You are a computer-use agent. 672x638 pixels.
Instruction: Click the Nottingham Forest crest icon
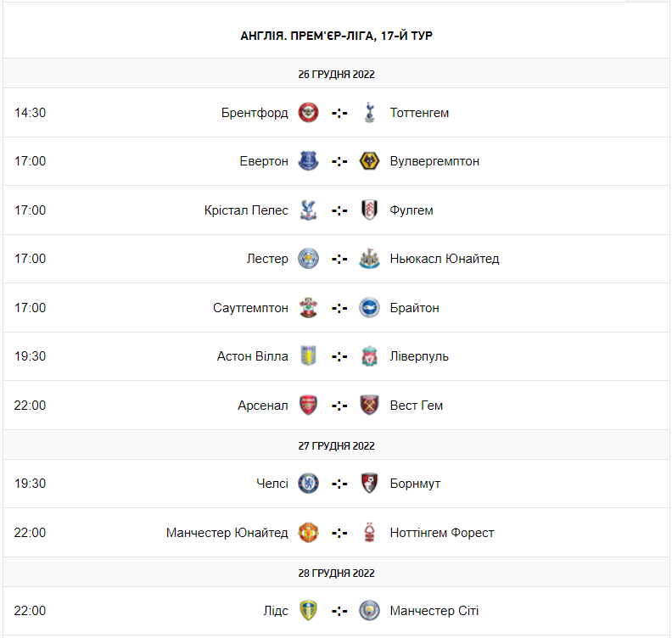[369, 533]
